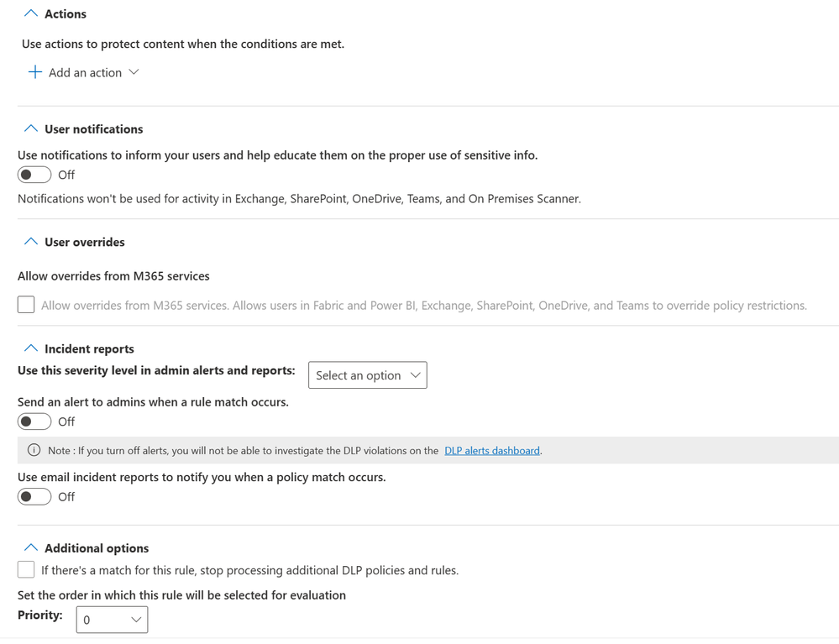839x644 pixels.
Task: Collapse the User notifications section
Action: pos(31,128)
